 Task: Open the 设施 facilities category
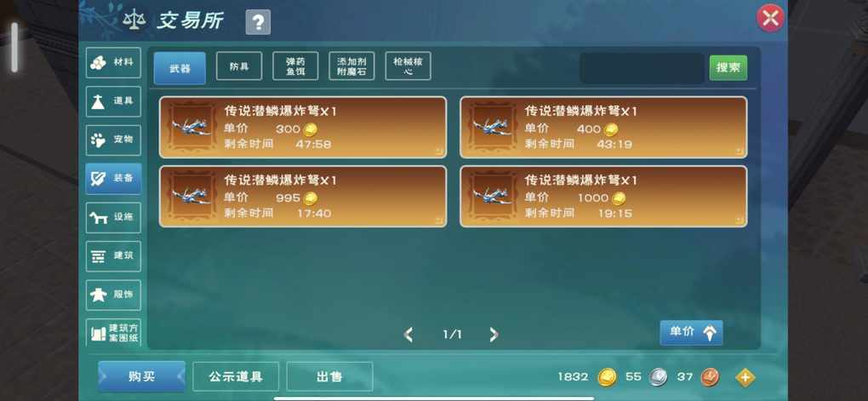(x=113, y=218)
